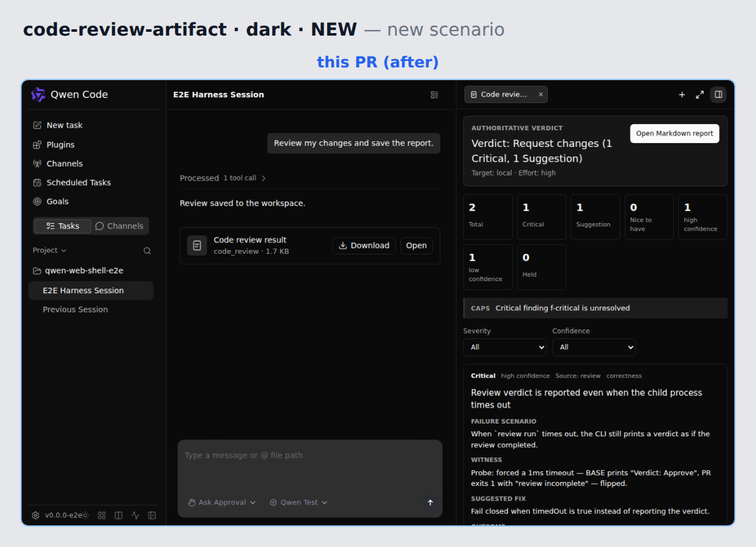The image size is (756, 547).
Task: Open the activity pulse icon in footer
Action: pyautogui.click(x=136, y=515)
